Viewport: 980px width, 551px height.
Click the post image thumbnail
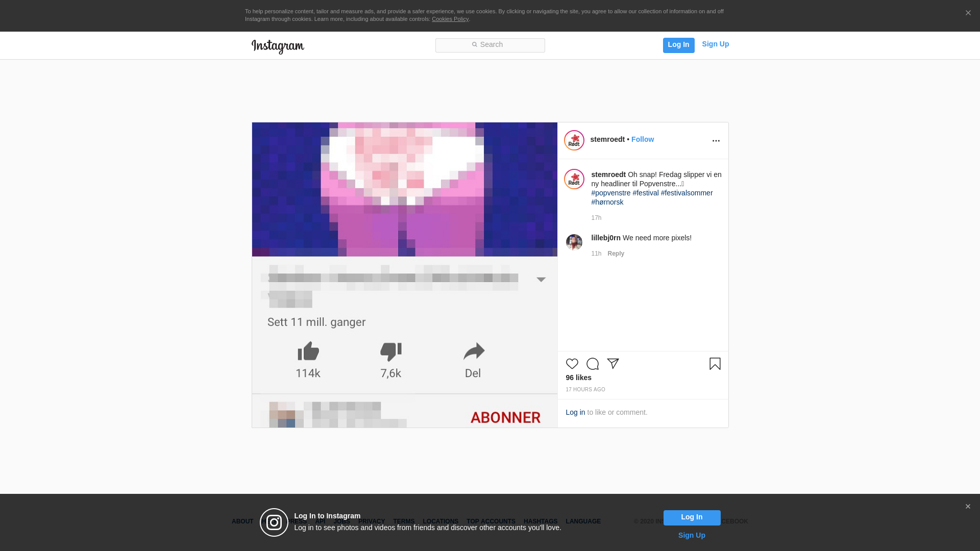[x=404, y=274]
